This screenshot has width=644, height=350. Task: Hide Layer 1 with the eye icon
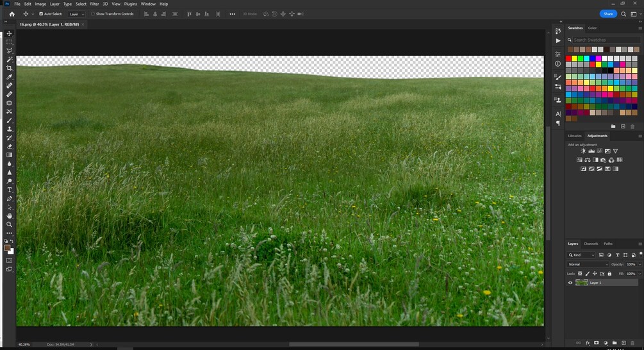[570, 283]
